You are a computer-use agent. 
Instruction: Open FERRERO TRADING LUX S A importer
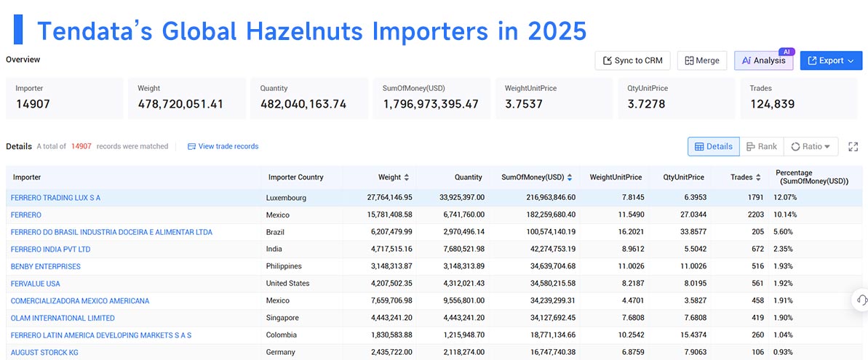(55, 197)
